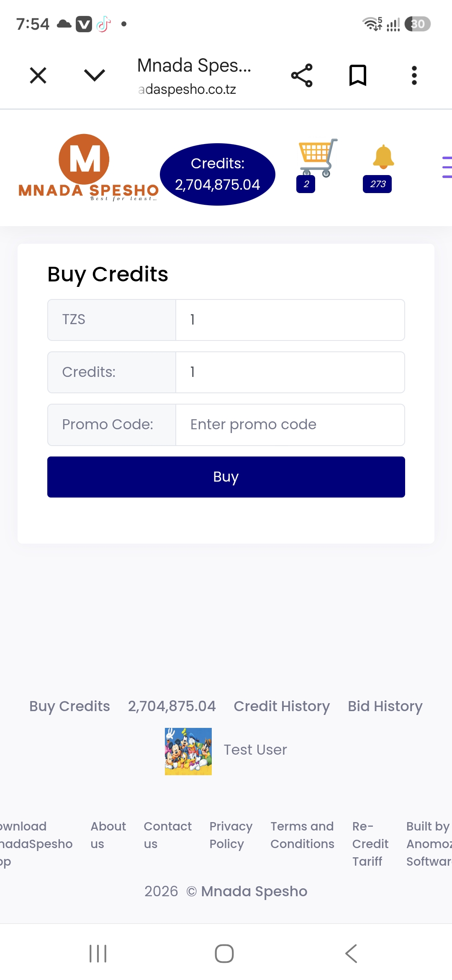The width and height of the screenshot is (452, 980).
Task: Open the hamburger menu
Action: point(447,167)
